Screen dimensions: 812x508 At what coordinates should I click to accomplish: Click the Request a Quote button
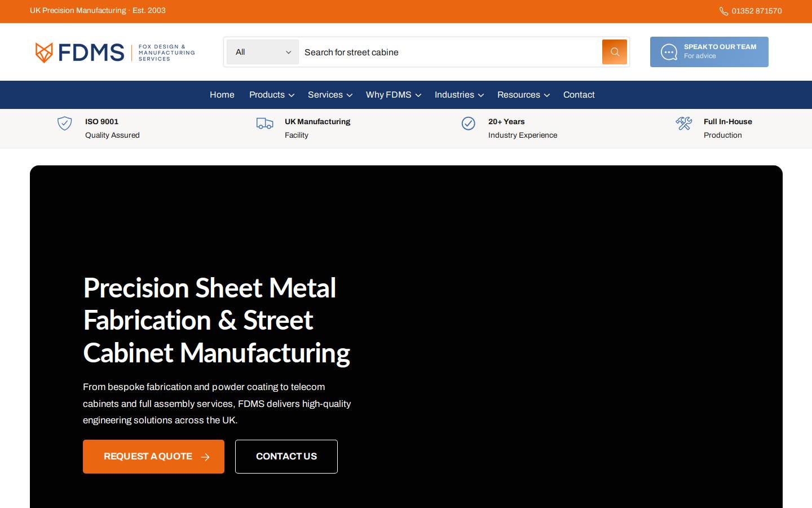tap(153, 457)
